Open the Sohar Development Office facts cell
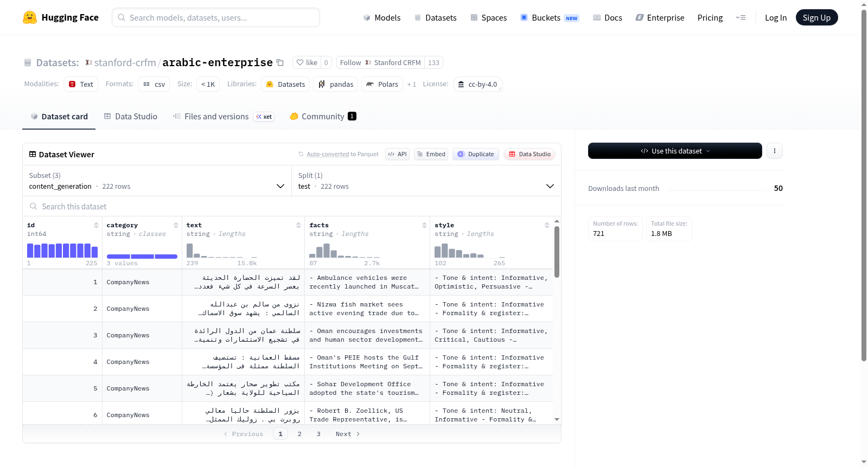Screen dimensions: 868x467 pyautogui.click(x=367, y=388)
